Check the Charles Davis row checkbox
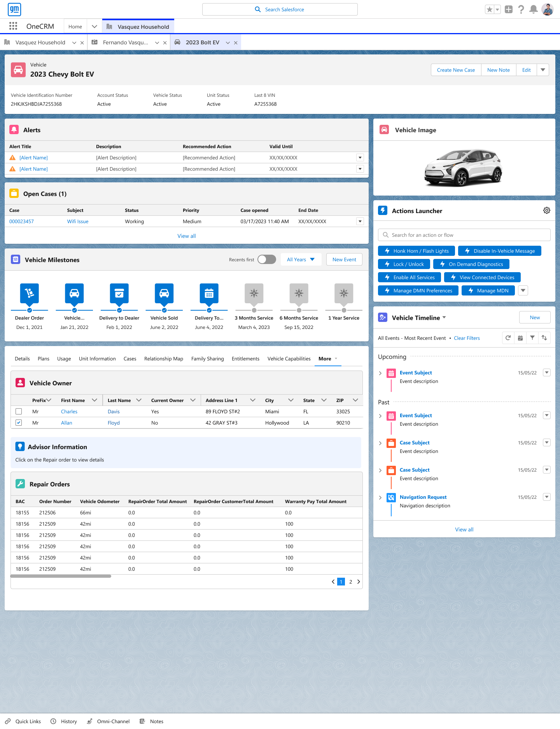 point(19,411)
